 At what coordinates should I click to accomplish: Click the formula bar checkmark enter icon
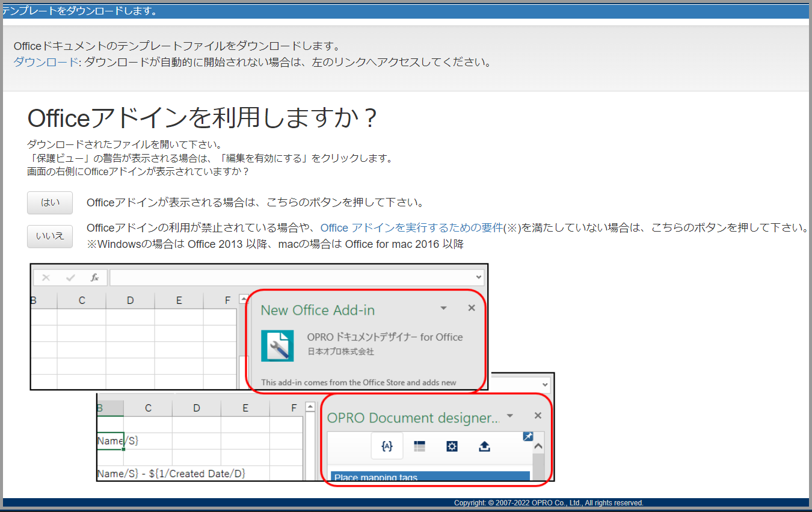click(x=70, y=277)
